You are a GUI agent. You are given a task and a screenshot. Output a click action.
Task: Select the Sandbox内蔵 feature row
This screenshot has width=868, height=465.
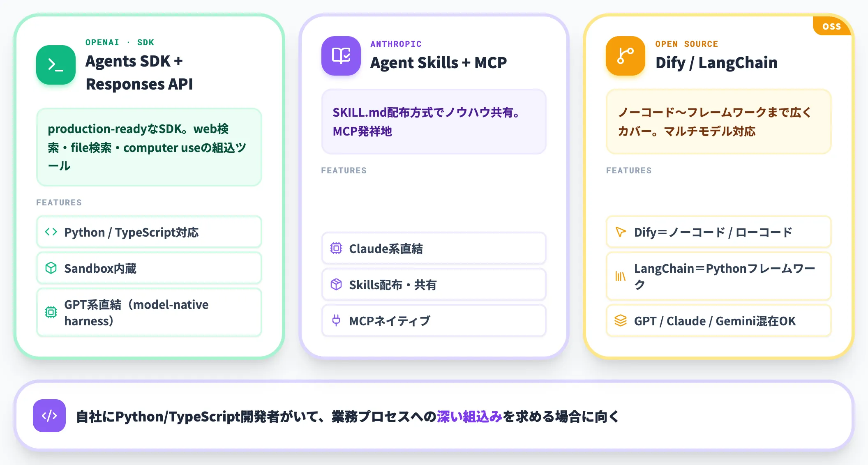149,268
